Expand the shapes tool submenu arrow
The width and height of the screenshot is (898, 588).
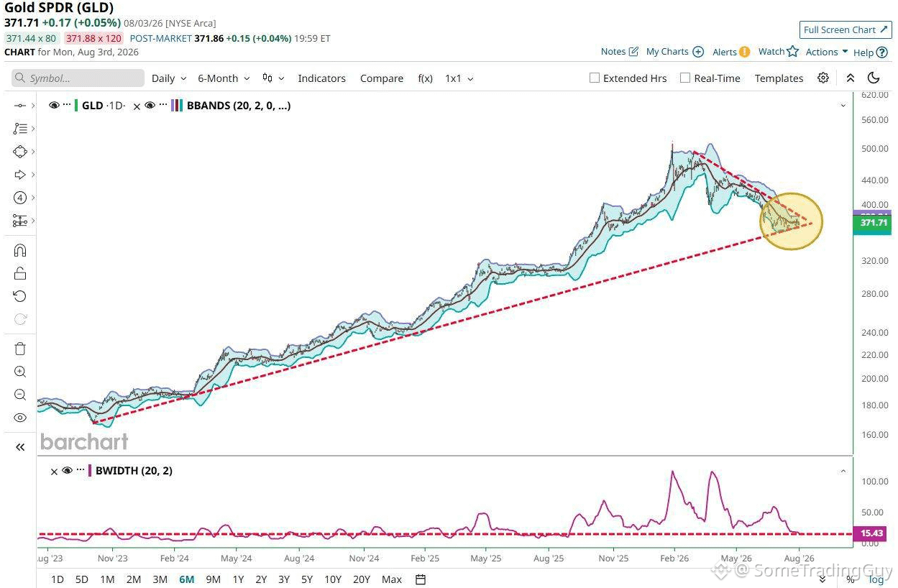(x=33, y=152)
